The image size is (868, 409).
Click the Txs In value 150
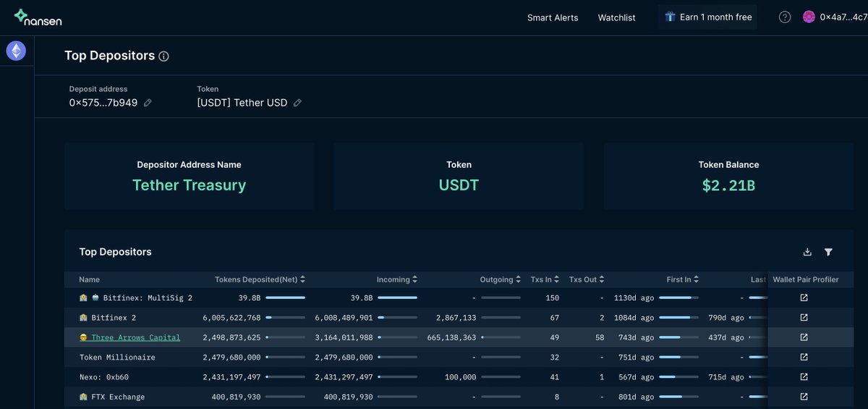(553, 298)
